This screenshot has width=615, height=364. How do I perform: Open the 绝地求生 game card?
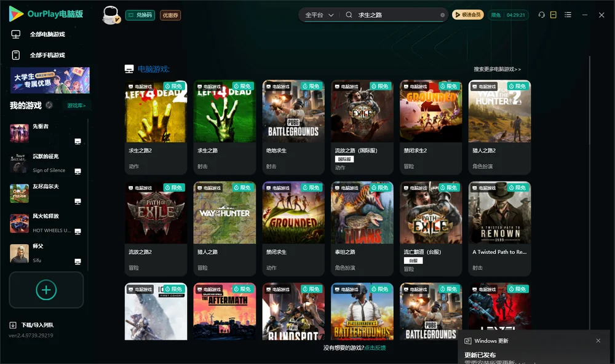(293, 127)
